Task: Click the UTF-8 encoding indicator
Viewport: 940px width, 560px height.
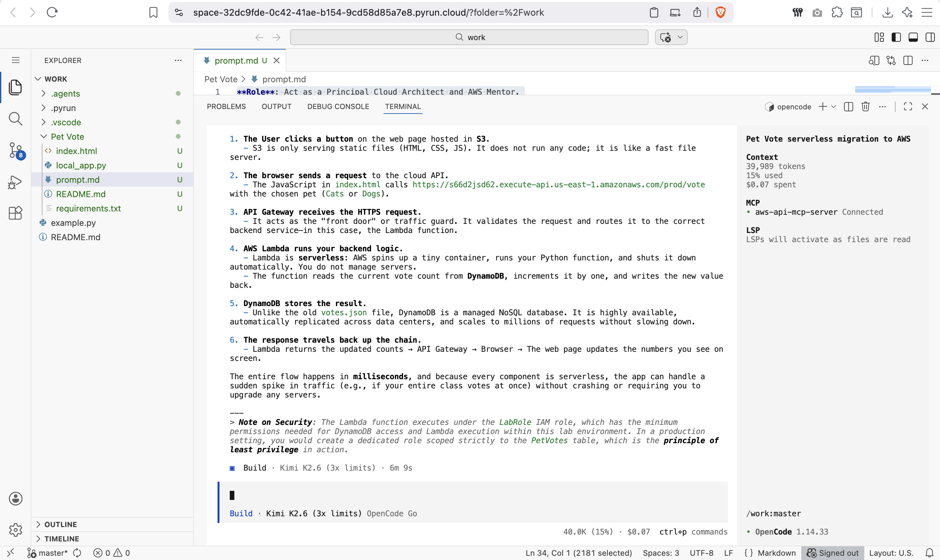Action: 701,553
